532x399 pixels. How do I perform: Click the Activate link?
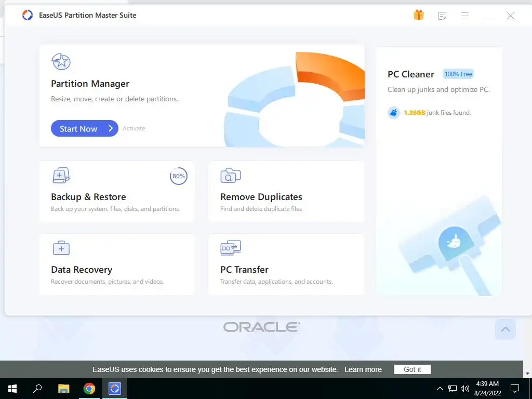pyautogui.click(x=134, y=128)
